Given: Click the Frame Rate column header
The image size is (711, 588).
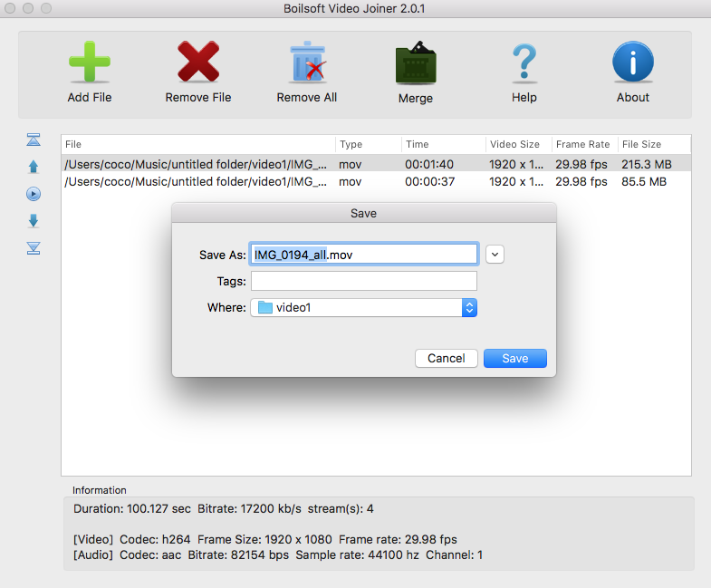Looking at the screenshot, I should click(585, 144).
